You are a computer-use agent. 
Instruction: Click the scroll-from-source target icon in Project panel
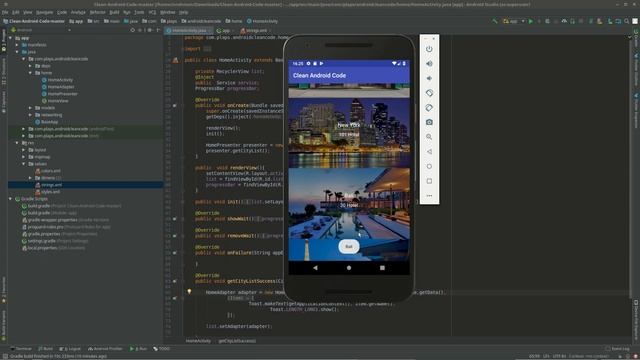(132, 30)
